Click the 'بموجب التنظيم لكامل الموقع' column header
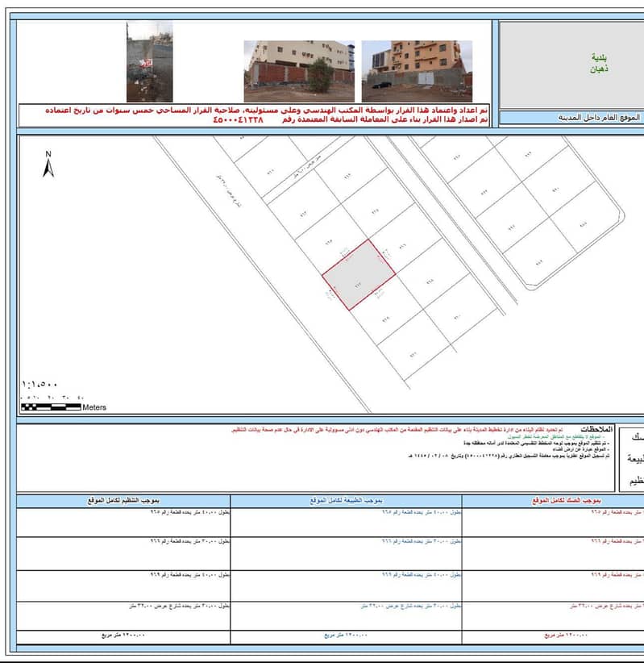Screen dimensions: 644x663 (x=123, y=501)
